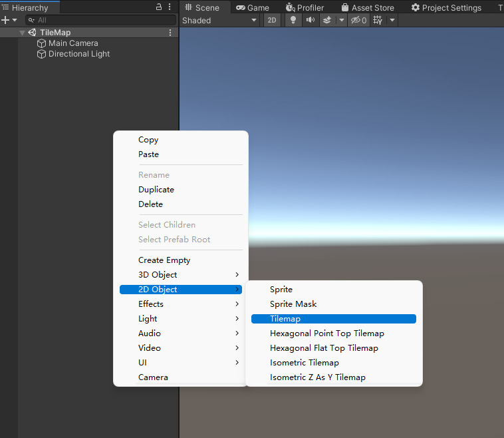This screenshot has height=438, width=504.
Task: Click the Hierarchy panel tab
Action: coord(30,7)
